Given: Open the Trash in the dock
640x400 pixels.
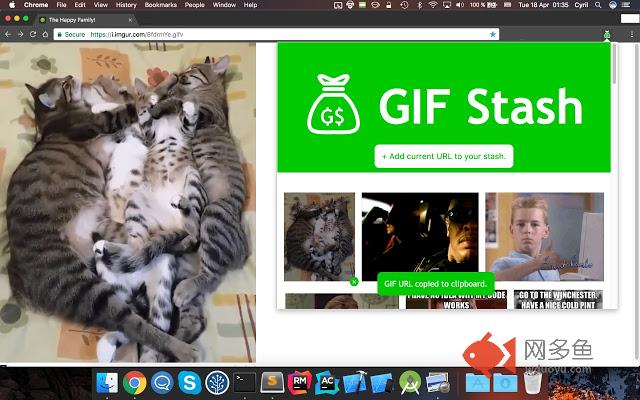Looking at the screenshot, I should 533,383.
